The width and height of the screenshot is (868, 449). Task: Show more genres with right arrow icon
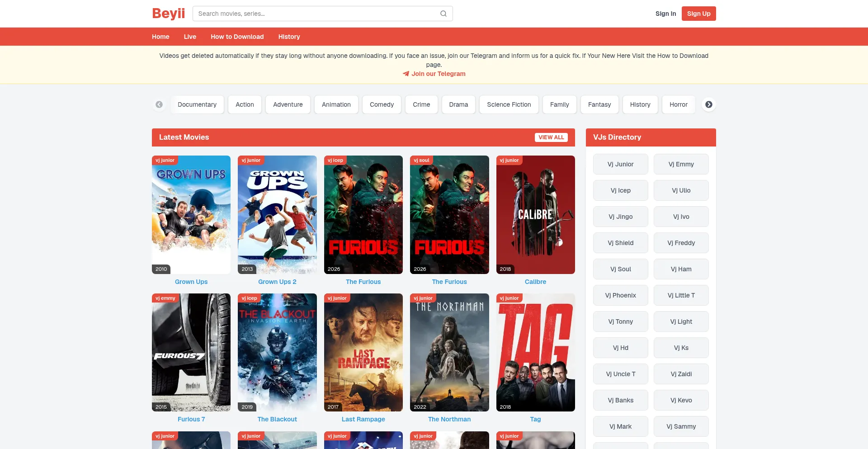tap(709, 104)
